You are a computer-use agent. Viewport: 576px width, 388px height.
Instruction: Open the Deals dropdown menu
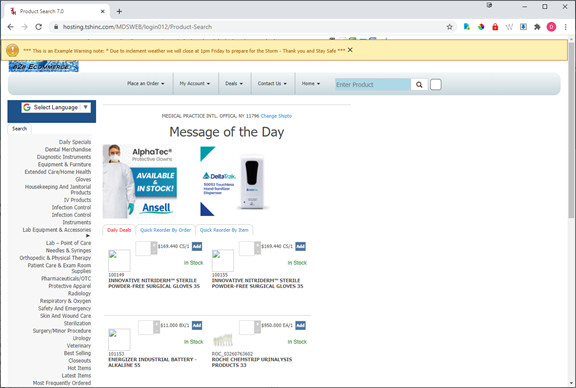234,83
